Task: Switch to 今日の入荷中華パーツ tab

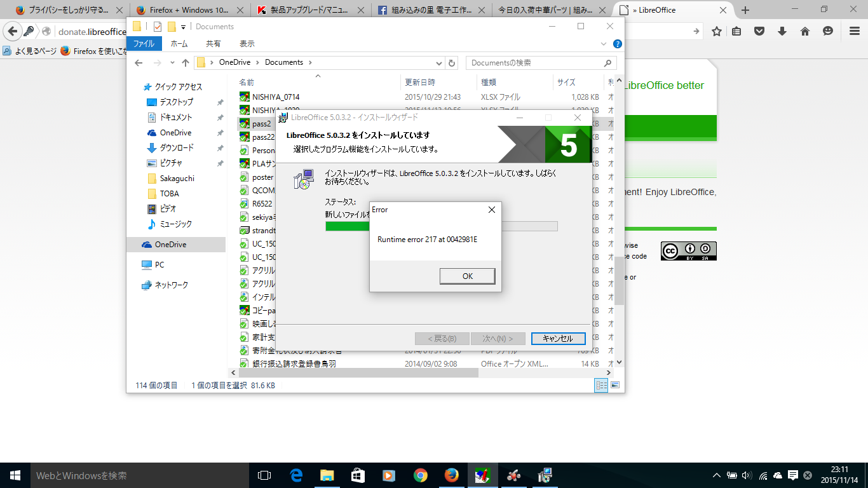Action: click(x=551, y=10)
